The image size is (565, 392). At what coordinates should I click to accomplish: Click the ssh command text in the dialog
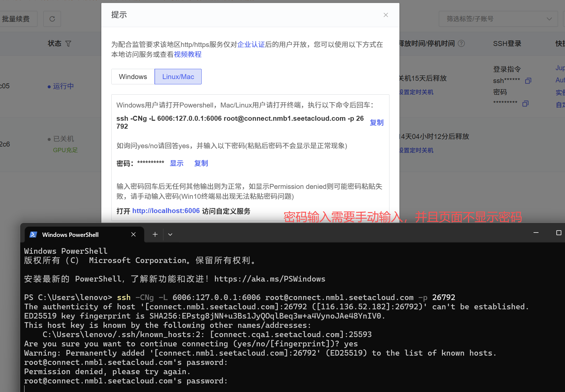tap(240, 122)
